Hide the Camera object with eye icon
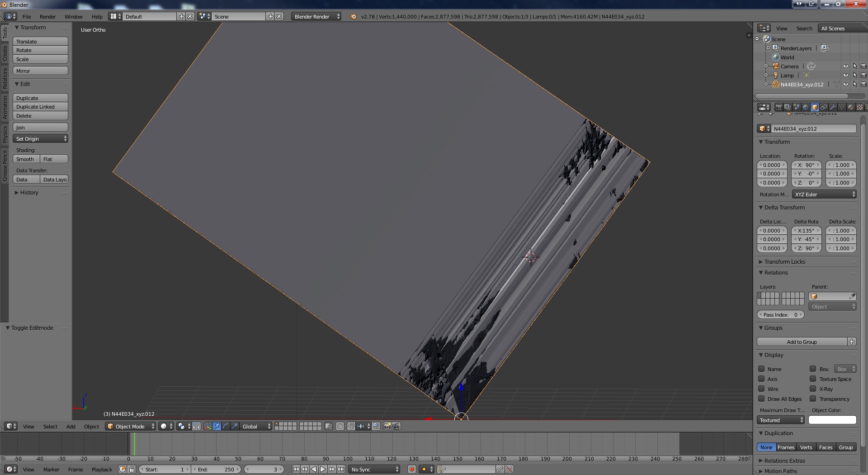Image resolution: width=868 pixels, height=475 pixels. pyautogui.click(x=845, y=66)
